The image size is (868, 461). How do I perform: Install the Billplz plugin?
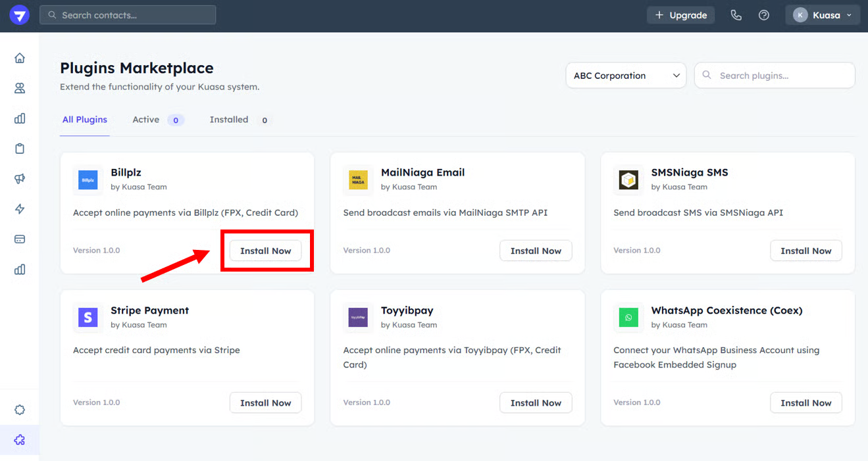tap(265, 251)
